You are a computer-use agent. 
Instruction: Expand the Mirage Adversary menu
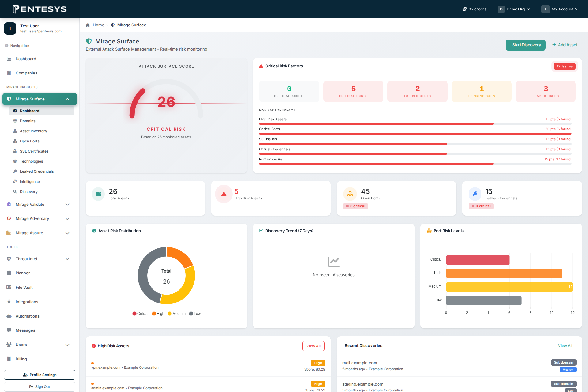[x=67, y=219]
